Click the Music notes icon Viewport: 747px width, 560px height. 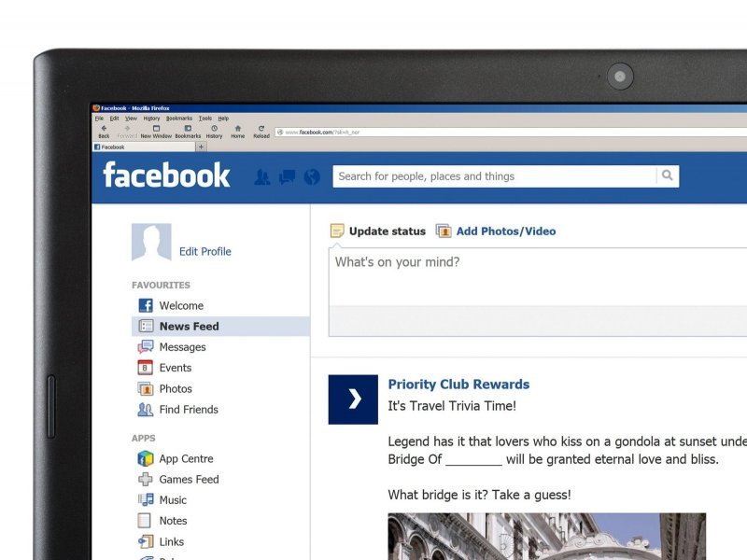(146, 500)
